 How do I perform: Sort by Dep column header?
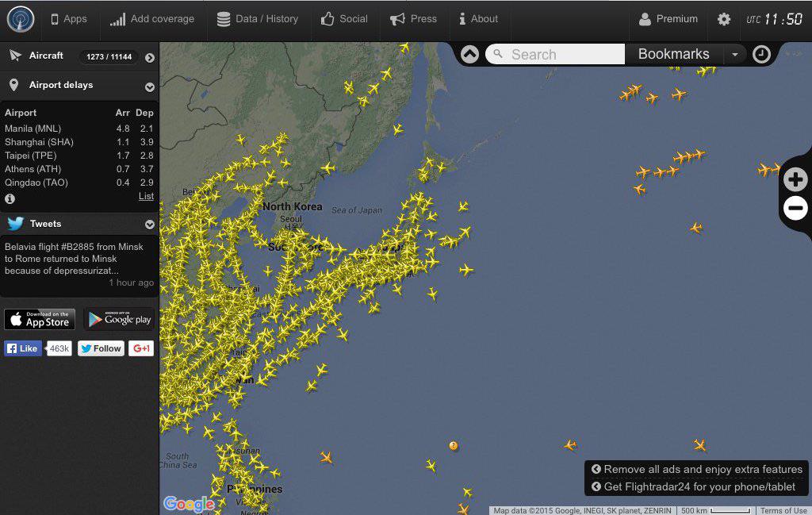click(144, 113)
